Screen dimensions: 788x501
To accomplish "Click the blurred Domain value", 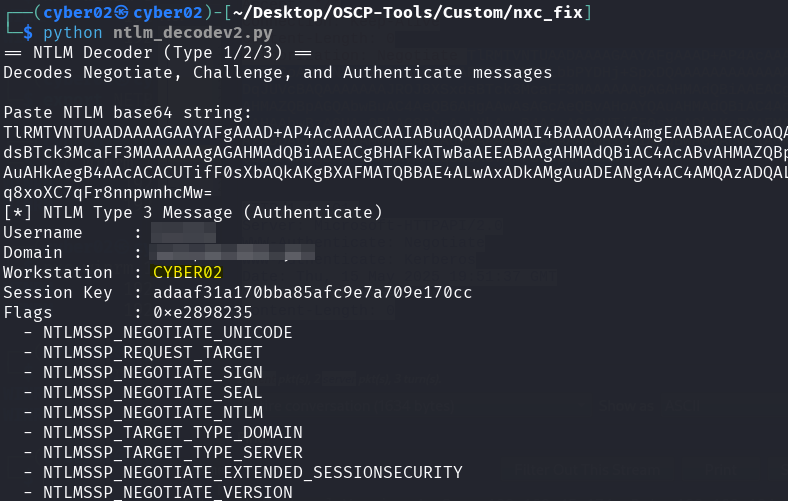I will pyautogui.click(x=232, y=252).
